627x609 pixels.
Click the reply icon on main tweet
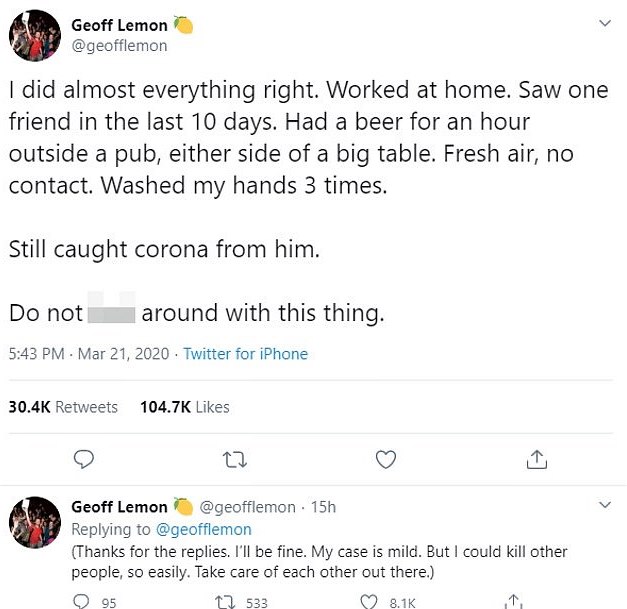coord(85,459)
